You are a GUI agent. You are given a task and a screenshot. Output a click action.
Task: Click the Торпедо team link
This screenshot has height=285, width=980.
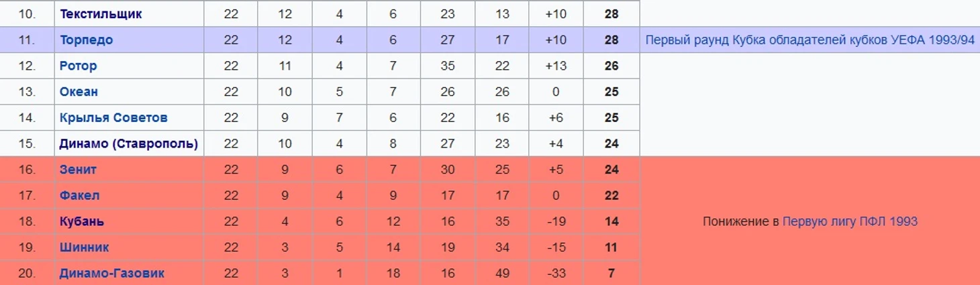86,40
